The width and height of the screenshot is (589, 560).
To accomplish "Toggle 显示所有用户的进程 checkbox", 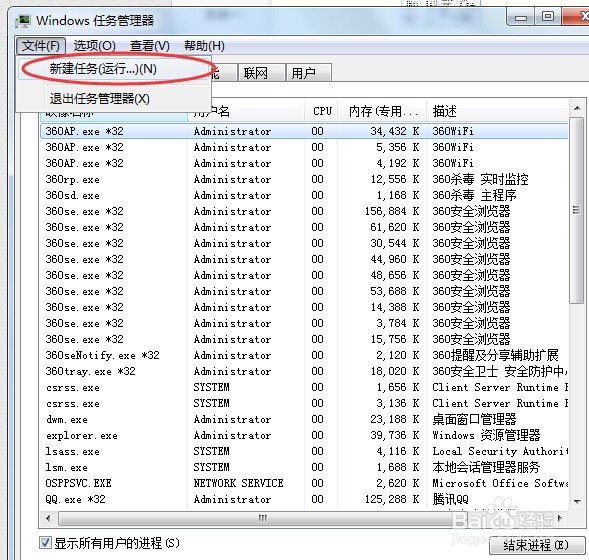I will [45, 543].
